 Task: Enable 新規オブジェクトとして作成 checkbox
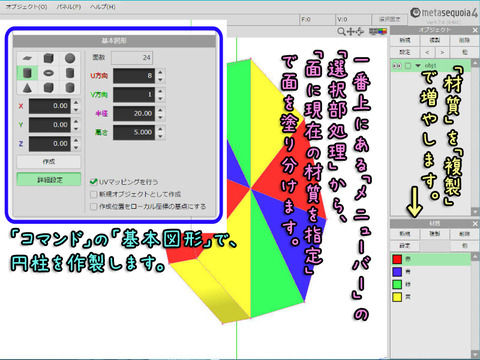94,194
